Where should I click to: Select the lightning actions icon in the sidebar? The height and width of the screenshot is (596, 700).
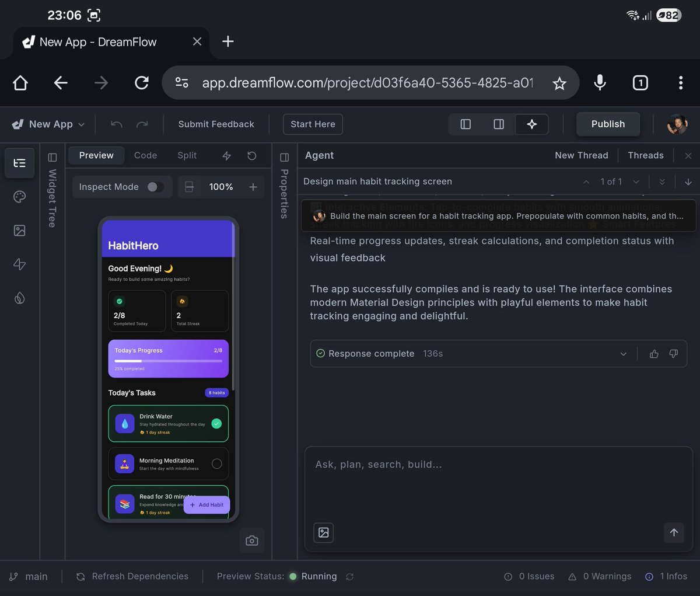pos(19,264)
